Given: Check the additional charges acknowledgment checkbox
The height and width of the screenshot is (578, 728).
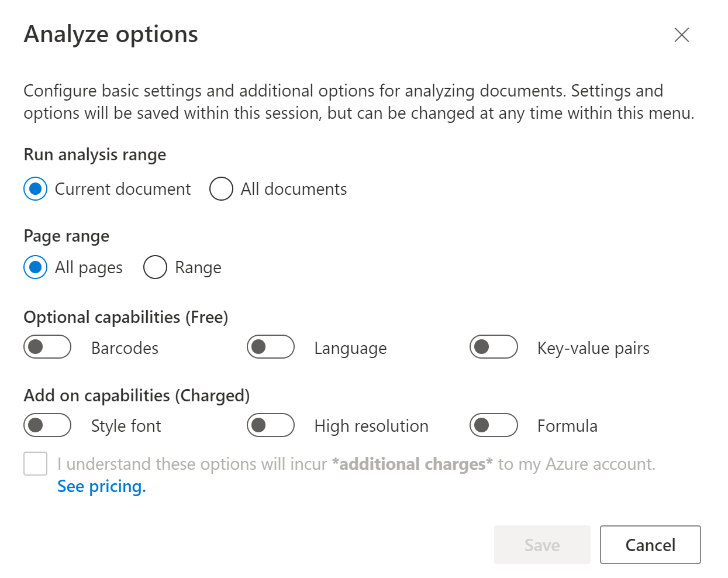Looking at the screenshot, I should click(x=36, y=464).
